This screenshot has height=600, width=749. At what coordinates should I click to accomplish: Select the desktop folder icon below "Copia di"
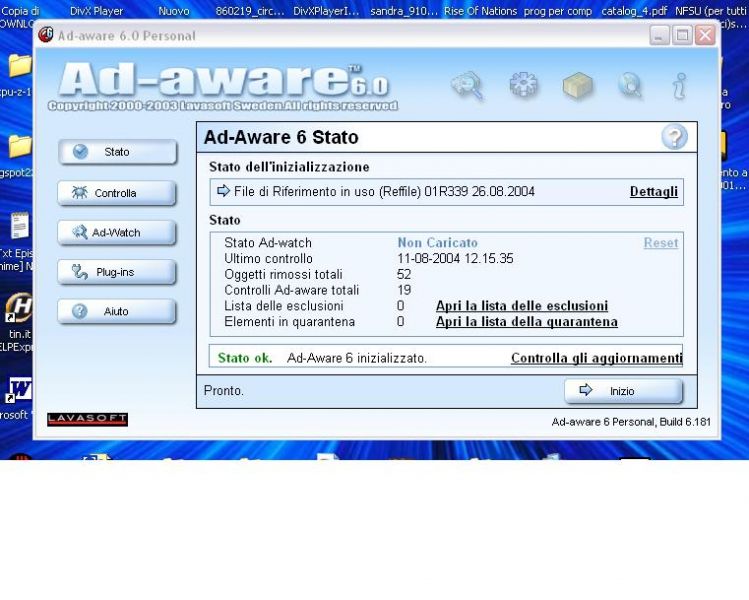20,66
